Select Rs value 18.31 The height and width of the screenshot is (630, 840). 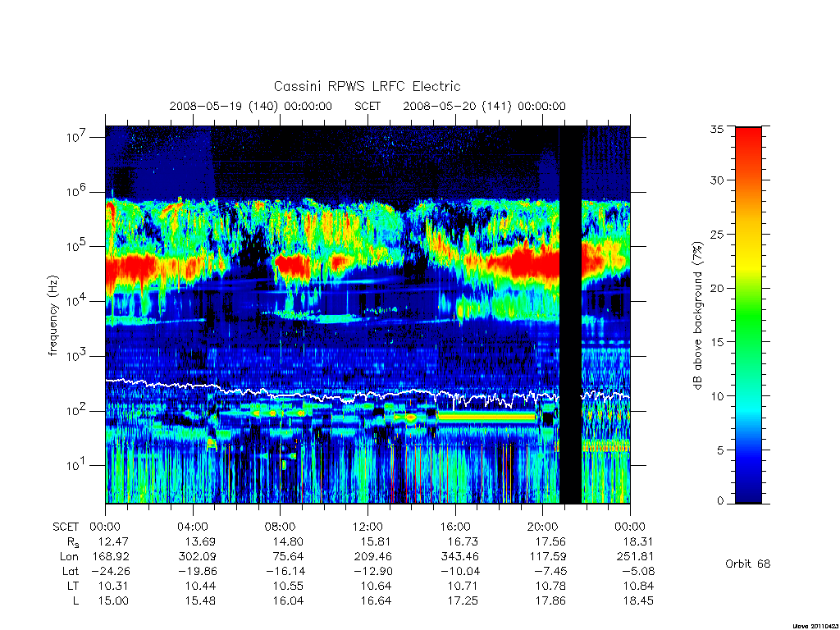(x=638, y=541)
